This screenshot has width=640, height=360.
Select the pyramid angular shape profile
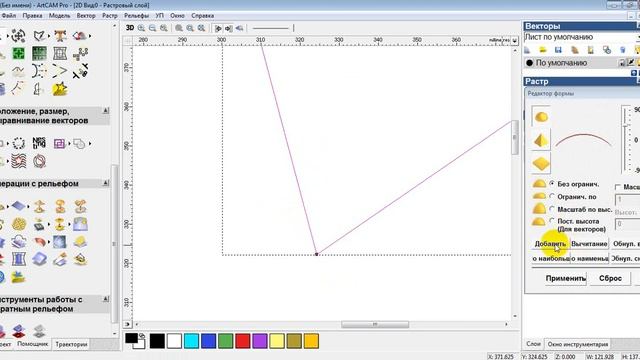[x=541, y=141]
